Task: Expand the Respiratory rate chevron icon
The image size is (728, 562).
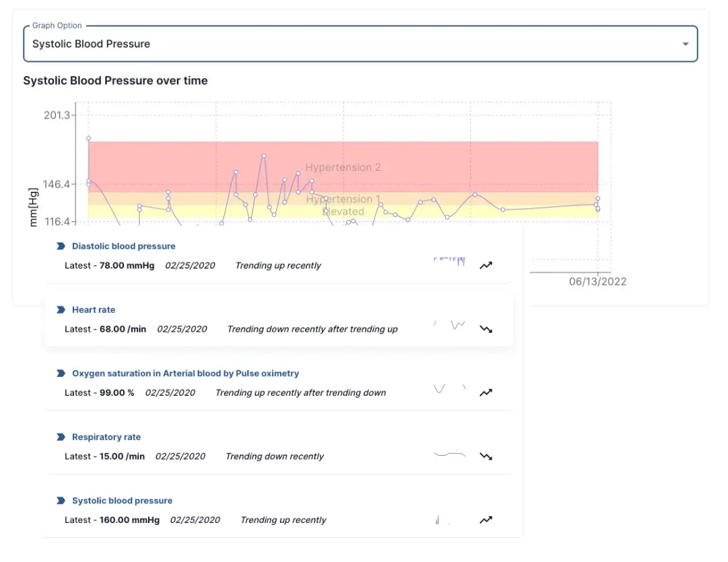Action: pos(61,437)
